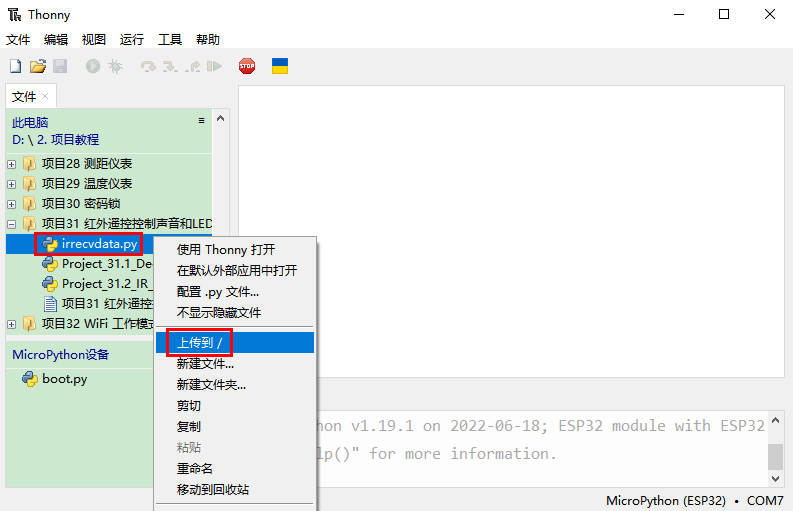Open the files panel hamburger menu
The image size is (793, 511).
point(201,120)
